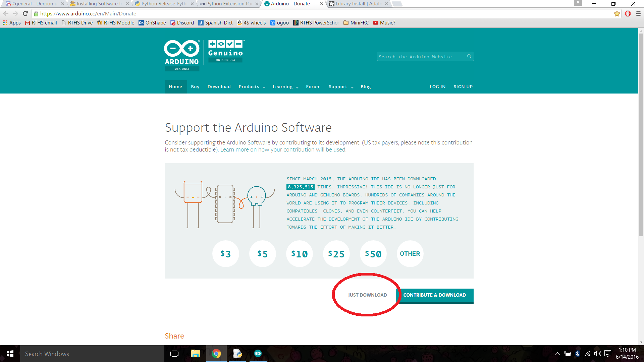Click the search magnifier icon
The width and height of the screenshot is (644, 362).
coord(469,56)
